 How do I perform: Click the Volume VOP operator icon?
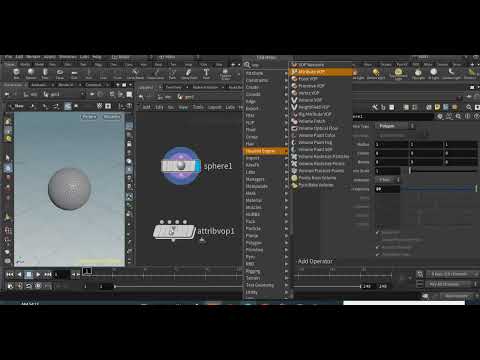pyautogui.click(x=294, y=100)
